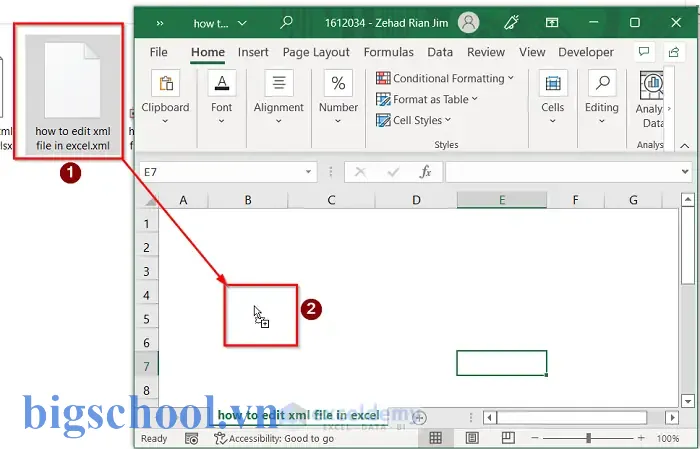The width and height of the screenshot is (700, 449).
Task: Click the Share icon at ribbon right
Action: pyautogui.click(x=674, y=52)
